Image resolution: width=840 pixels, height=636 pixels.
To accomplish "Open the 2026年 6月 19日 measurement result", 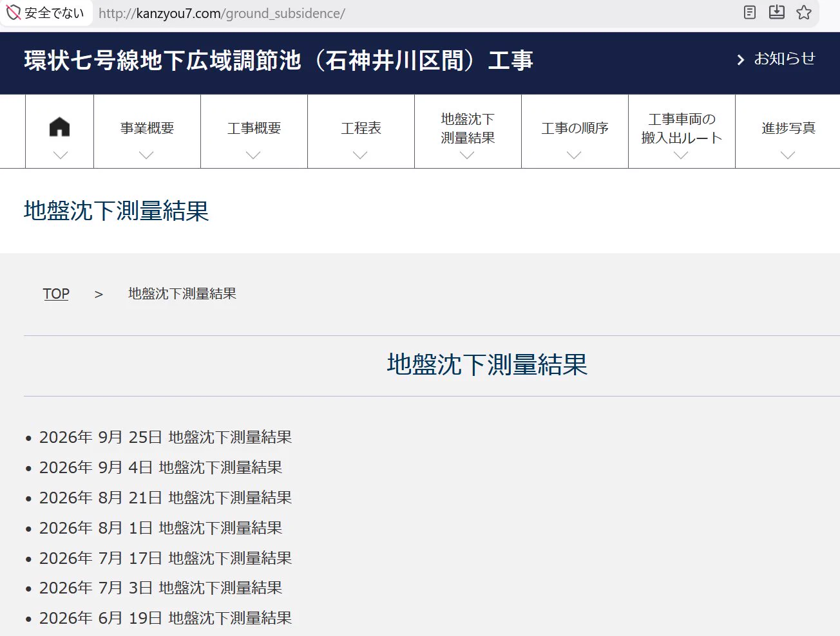I will coord(166,618).
